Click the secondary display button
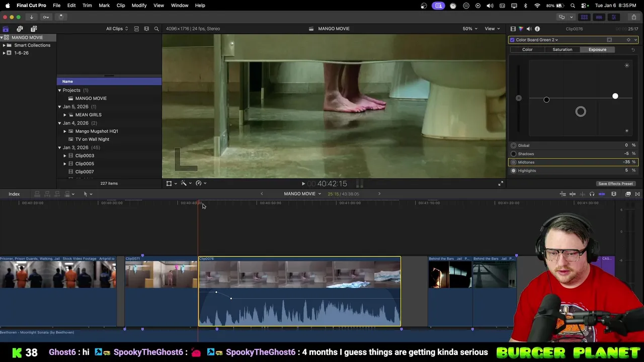 pyautogui.click(x=562, y=17)
